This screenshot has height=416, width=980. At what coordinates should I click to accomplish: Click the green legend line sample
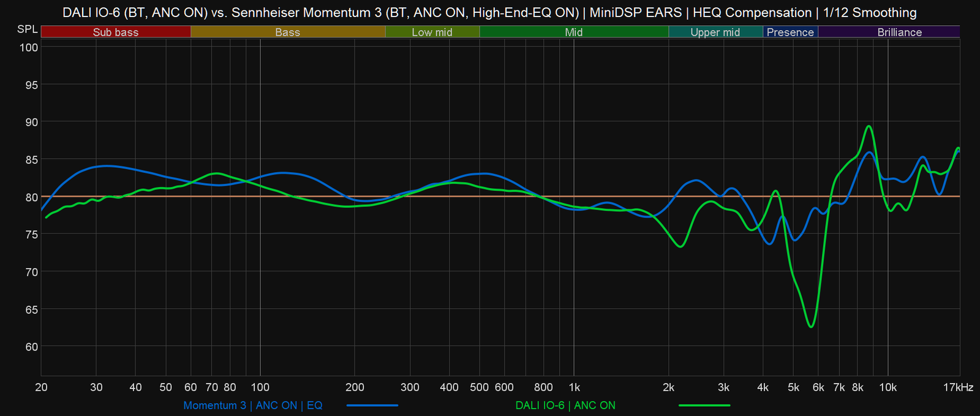704,406
